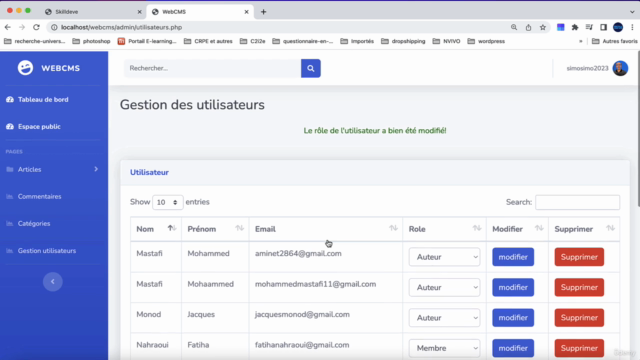Open the Membre role dropdown for Fatiha Nahraoui
Viewport: 640px width, 360px height.
444,348
